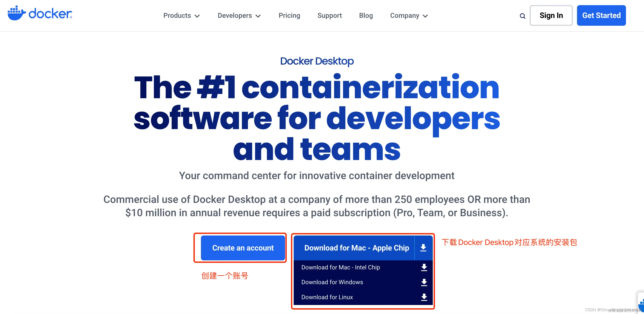Go to the Support page
This screenshot has width=644, height=314.
pyautogui.click(x=329, y=15)
